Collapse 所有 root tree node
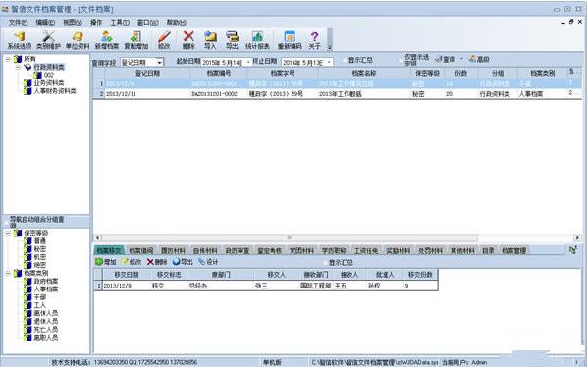Viewport: 588px width, 367px height. click(x=8, y=59)
